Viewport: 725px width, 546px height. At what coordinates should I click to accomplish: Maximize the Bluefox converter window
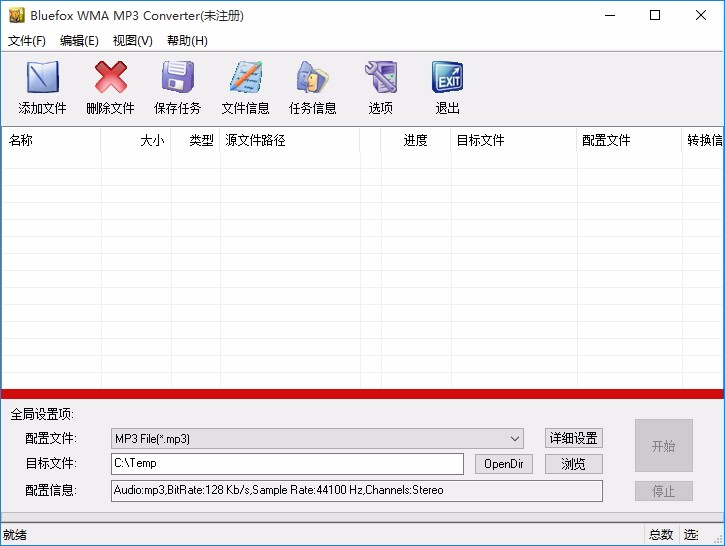point(655,16)
